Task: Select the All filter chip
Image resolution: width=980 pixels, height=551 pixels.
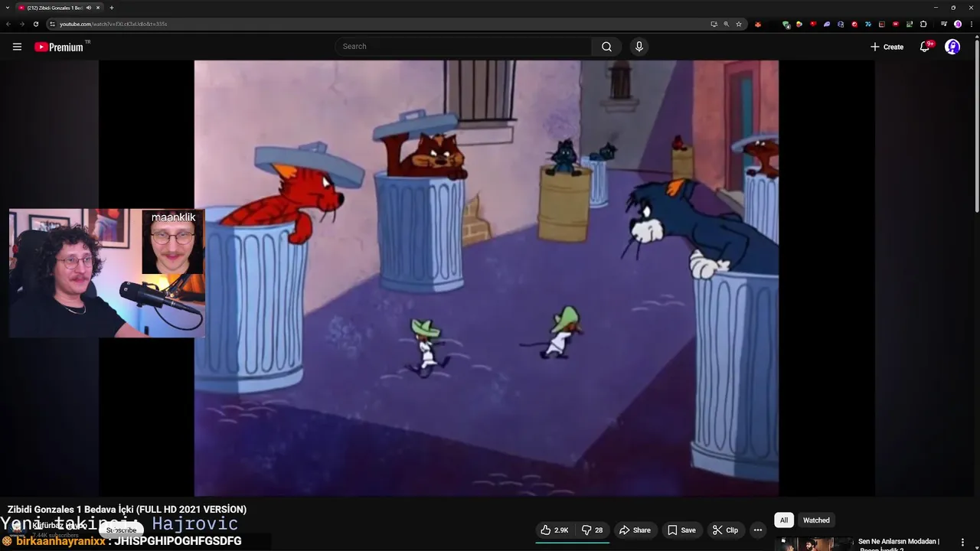Action: pos(783,520)
